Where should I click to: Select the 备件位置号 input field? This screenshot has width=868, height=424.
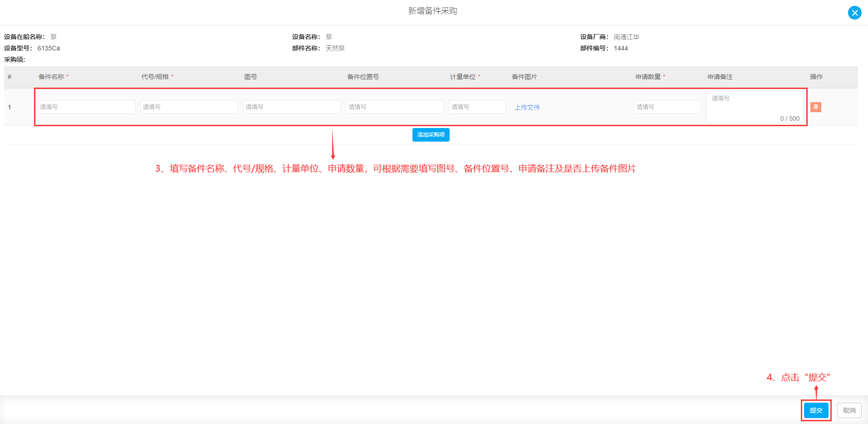pyautogui.click(x=395, y=107)
